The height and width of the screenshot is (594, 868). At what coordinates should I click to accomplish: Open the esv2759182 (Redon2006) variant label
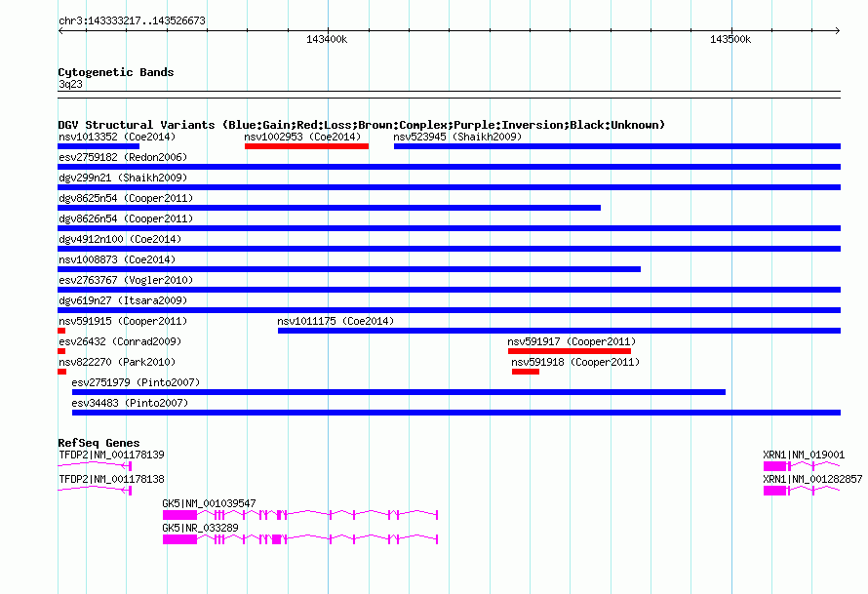(x=123, y=157)
